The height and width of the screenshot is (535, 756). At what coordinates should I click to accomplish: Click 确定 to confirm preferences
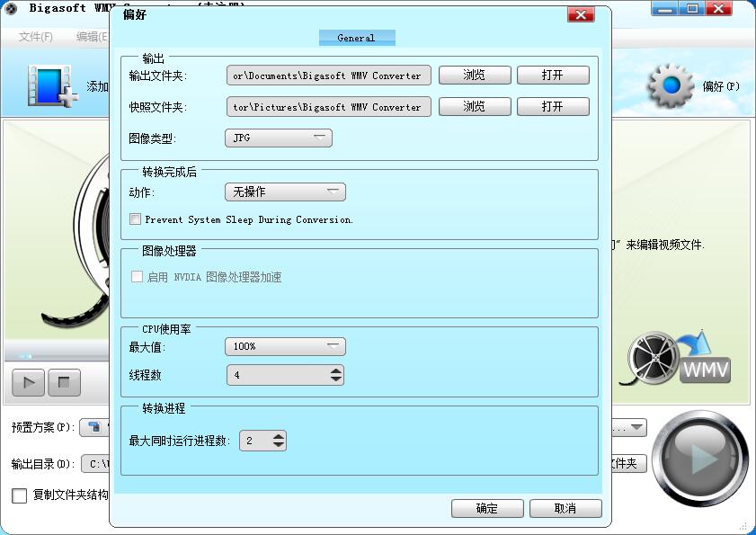(487, 508)
